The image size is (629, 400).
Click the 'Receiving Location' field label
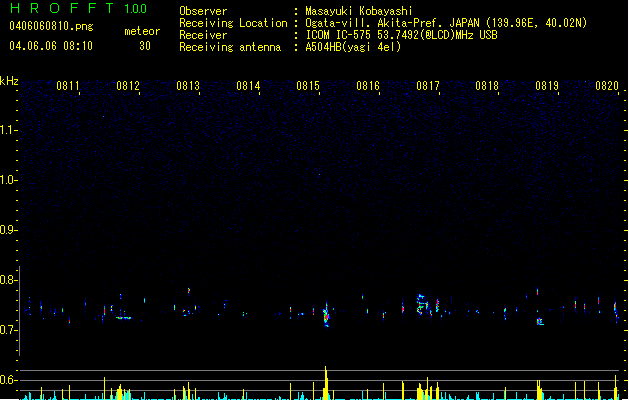pos(233,23)
